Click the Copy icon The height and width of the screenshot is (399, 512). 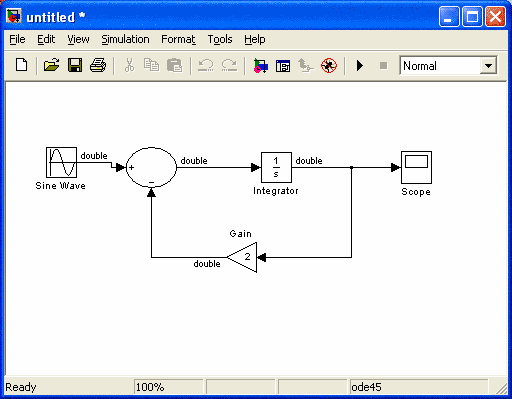[151, 65]
